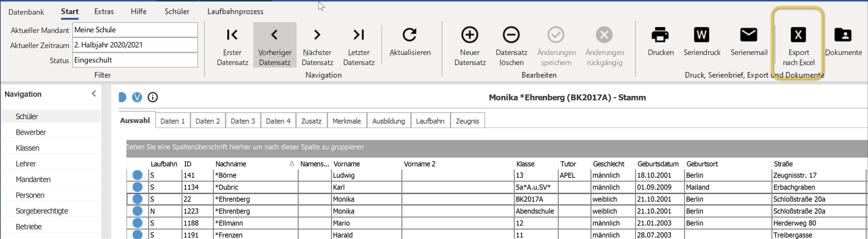Click street 'Herderweg 80'
The height and width of the screenshot is (239, 868).
coord(819,223)
